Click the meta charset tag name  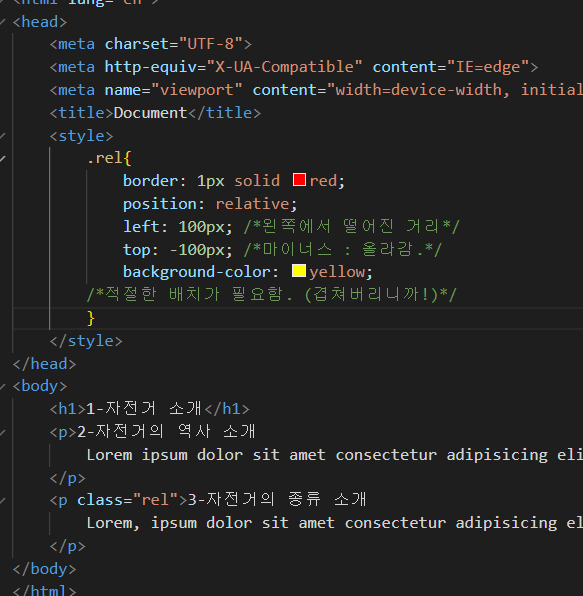[x=76, y=44]
